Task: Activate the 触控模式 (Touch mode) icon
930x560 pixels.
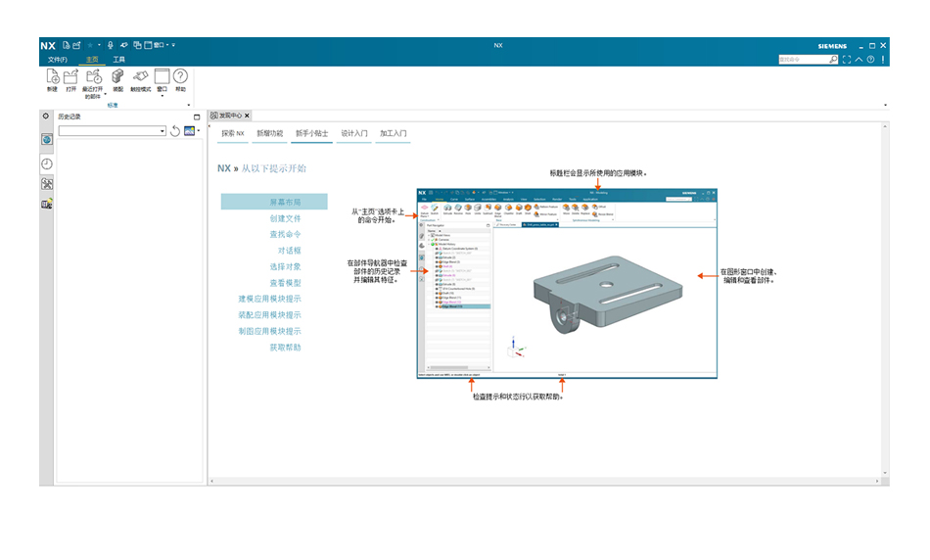Action: 140,76
